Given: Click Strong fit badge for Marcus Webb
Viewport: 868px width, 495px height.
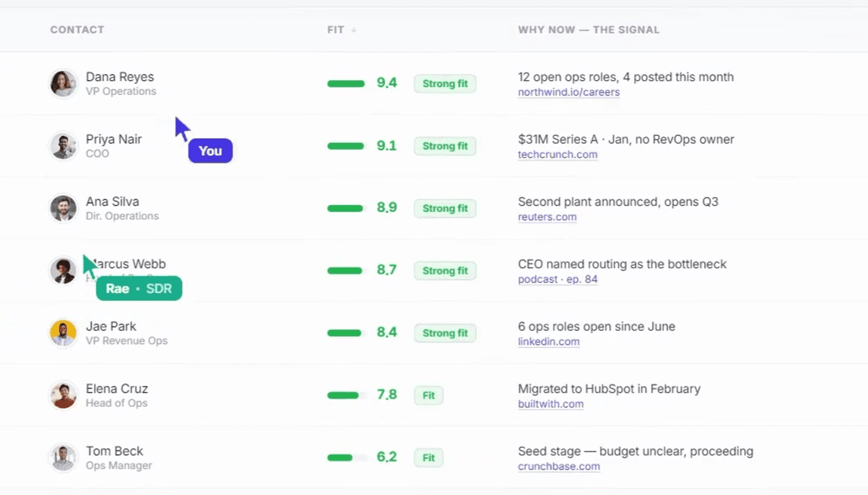Looking at the screenshot, I should point(445,271).
